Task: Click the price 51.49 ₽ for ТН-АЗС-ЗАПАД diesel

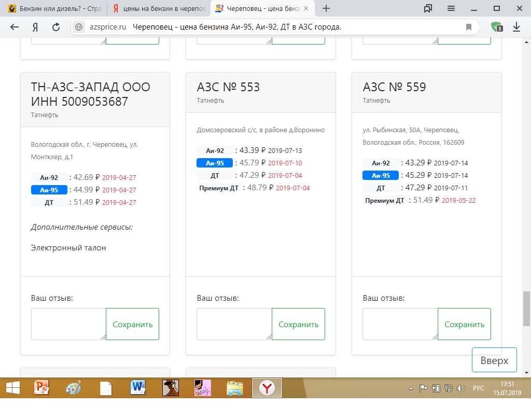Action: click(87, 202)
